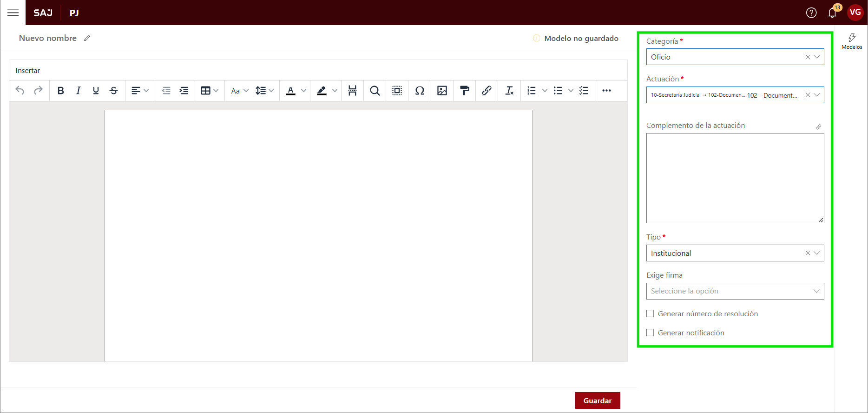Toggle bold formatting in the editor toolbar
The image size is (868, 413).
point(60,91)
